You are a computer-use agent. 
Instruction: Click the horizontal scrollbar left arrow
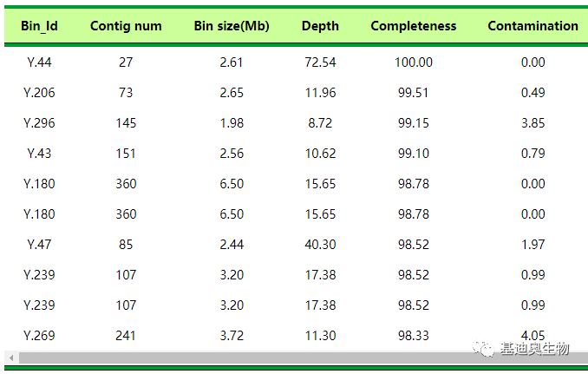[10, 358]
